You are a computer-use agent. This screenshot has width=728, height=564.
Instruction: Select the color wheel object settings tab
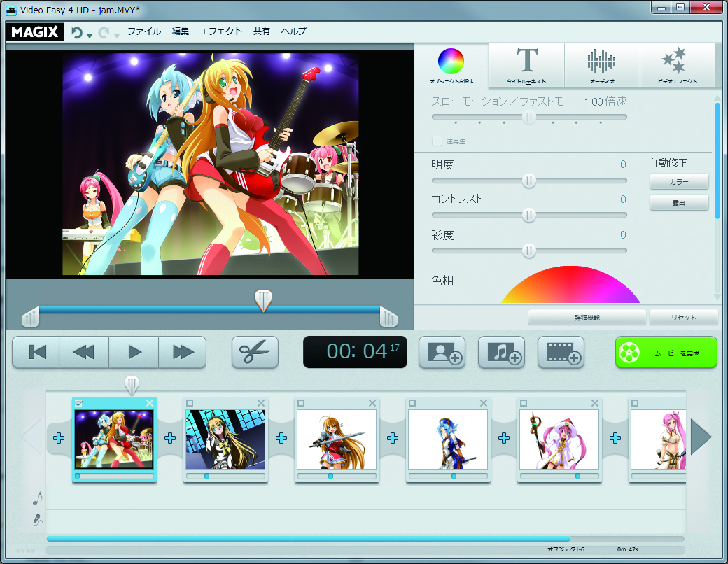tap(451, 66)
